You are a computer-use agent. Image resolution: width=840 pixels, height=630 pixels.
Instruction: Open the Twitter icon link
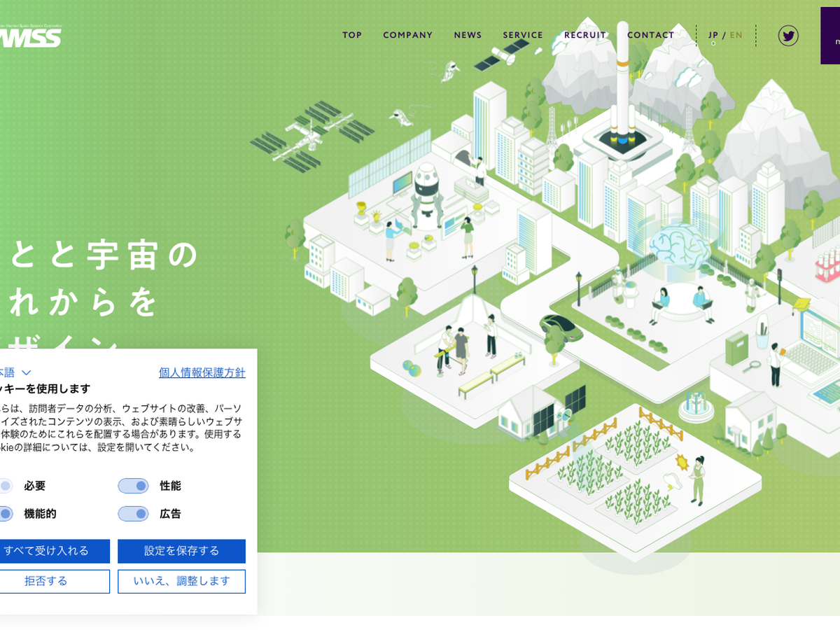[788, 36]
